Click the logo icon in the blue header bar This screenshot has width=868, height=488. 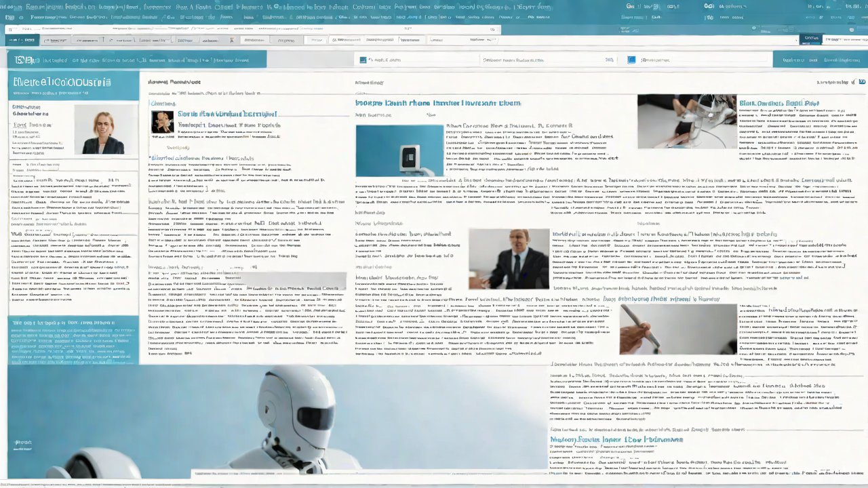point(23,60)
